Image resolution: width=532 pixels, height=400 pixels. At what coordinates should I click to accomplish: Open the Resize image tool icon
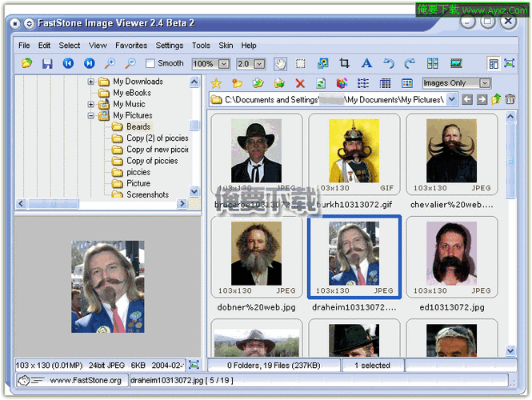(x=322, y=63)
